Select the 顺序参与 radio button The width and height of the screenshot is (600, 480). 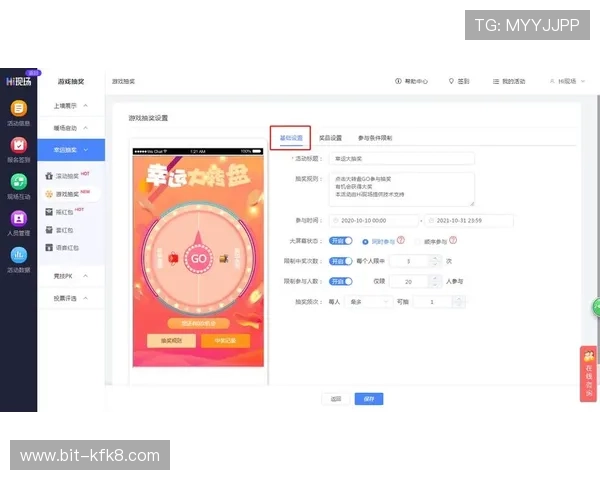point(418,242)
